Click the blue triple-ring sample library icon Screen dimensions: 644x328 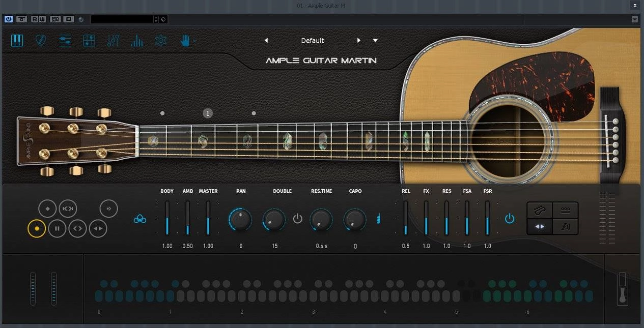click(x=139, y=219)
